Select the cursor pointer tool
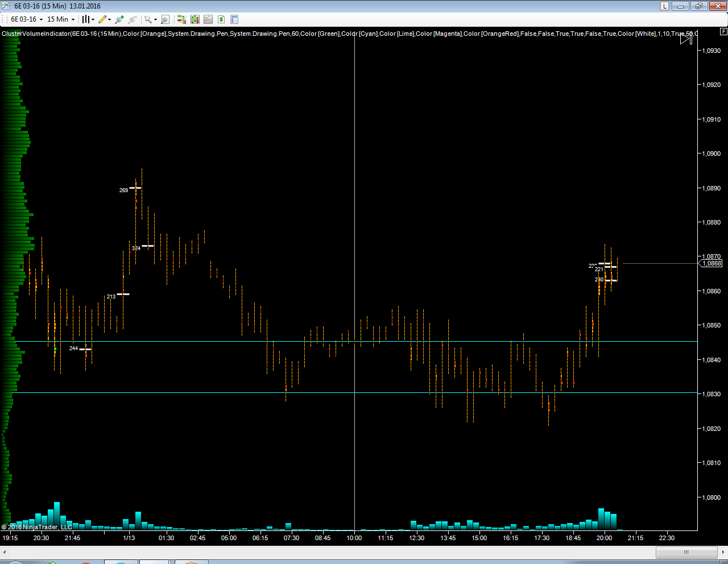The width and height of the screenshot is (728, 564). pyautogui.click(x=148, y=19)
